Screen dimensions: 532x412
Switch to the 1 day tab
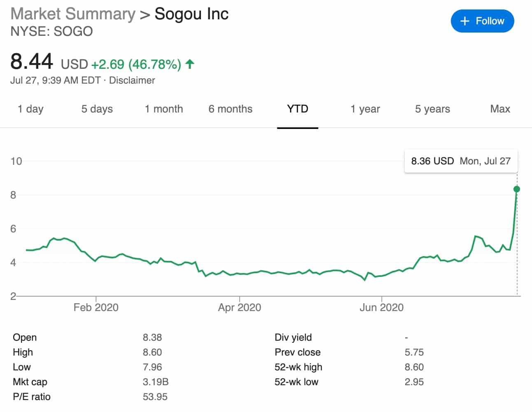[x=30, y=109]
